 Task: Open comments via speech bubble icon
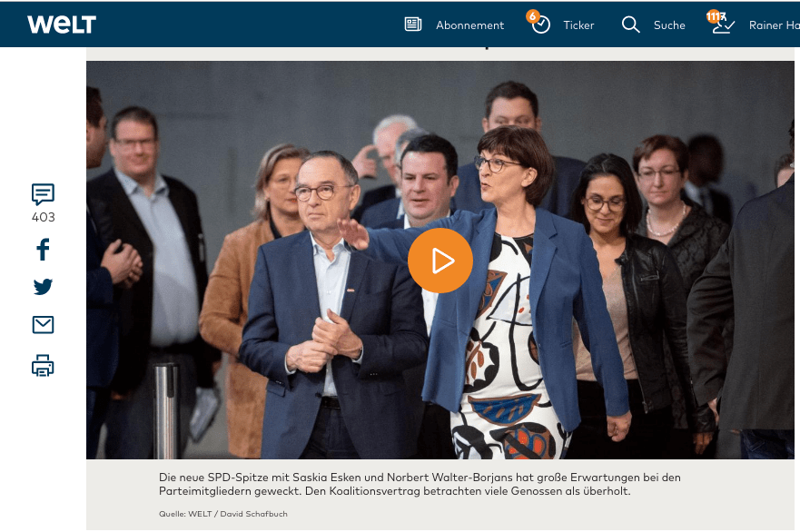(x=43, y=193)
